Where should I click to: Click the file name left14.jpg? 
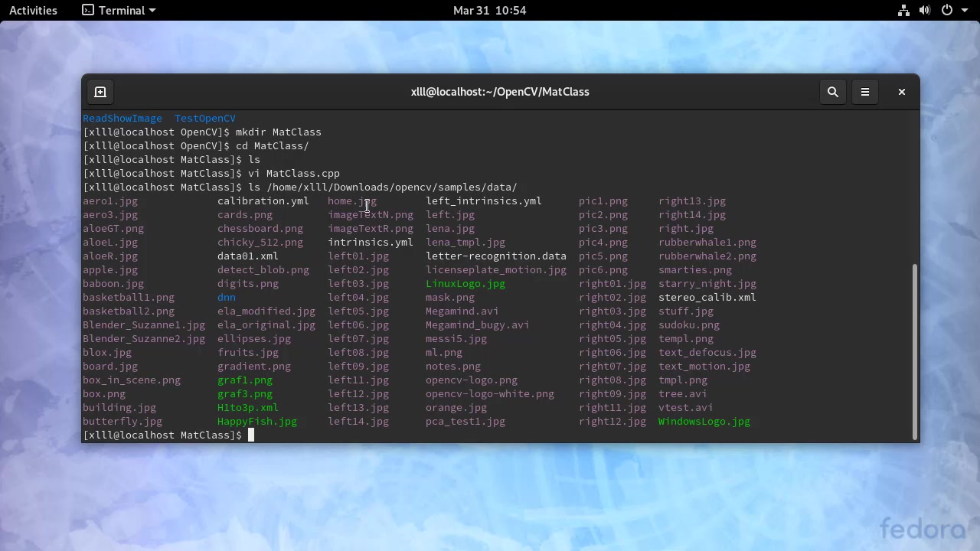point(358,422)
